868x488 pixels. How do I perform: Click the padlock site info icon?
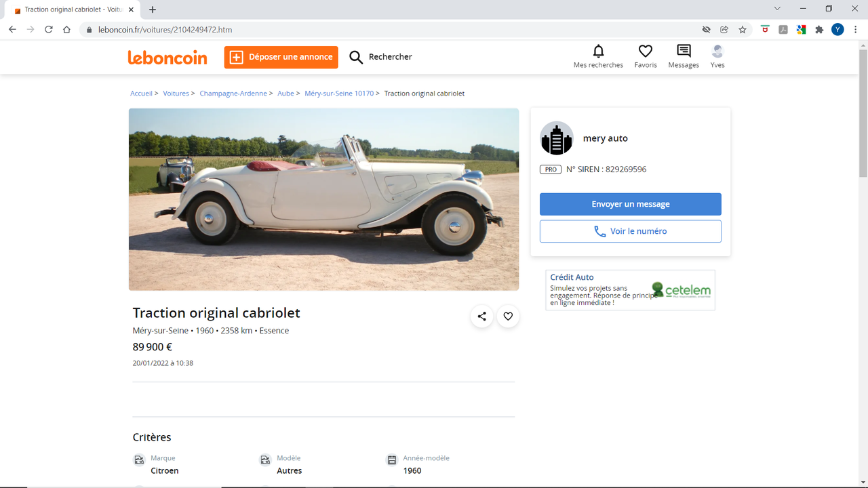click(89, 30)
